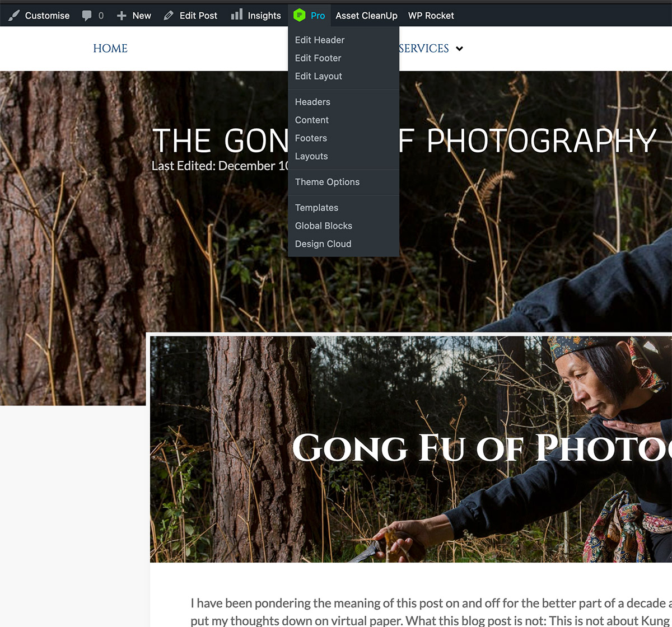672x627 pixels.
Task: Open Layouts menu entry
Action: (x=311, y=156)
